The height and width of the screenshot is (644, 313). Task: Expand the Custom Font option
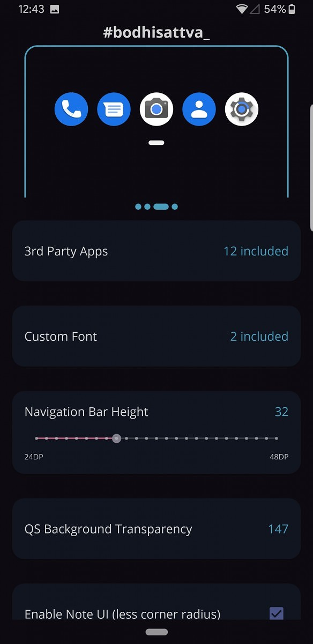pos(156,336)
